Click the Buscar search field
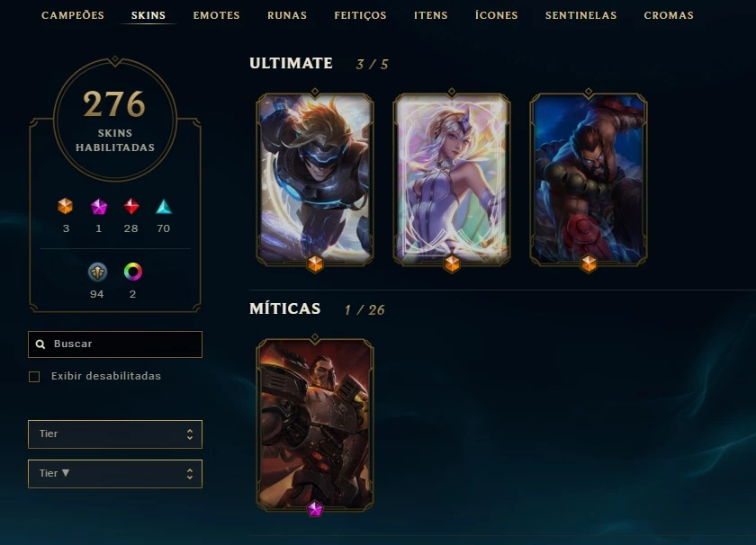756x545 pixels. tap(115, 344)
